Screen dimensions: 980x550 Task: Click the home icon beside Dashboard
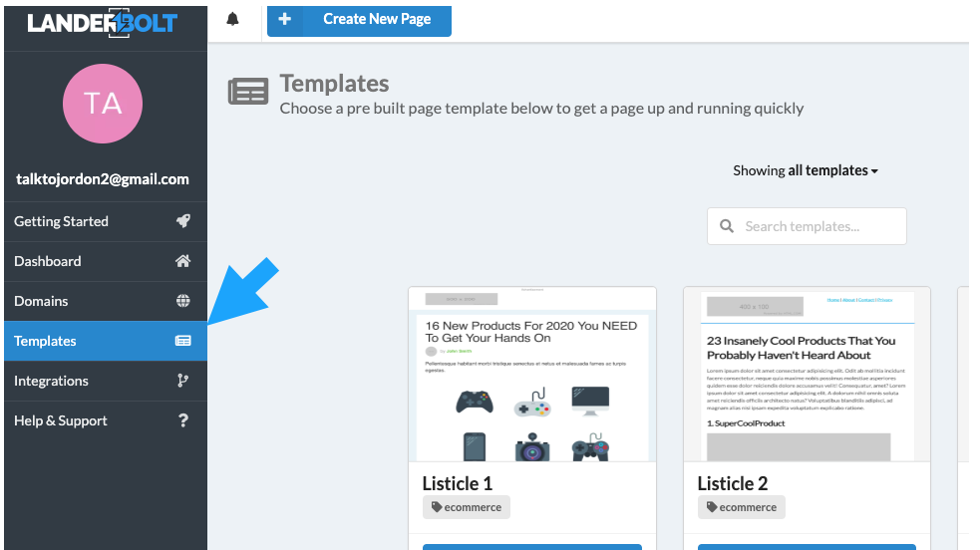pyautogui.click(x=183, y=261)
